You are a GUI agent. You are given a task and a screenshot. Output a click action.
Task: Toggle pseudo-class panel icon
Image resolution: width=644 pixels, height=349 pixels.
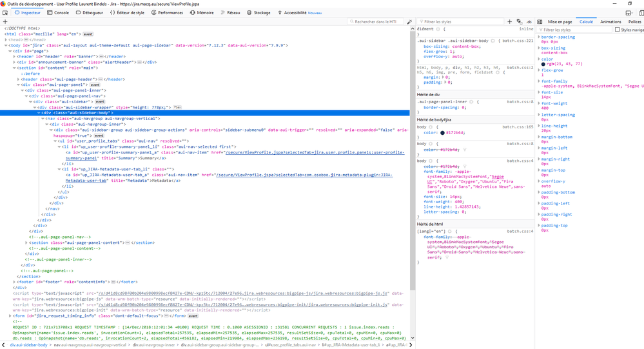pos(520,22)
